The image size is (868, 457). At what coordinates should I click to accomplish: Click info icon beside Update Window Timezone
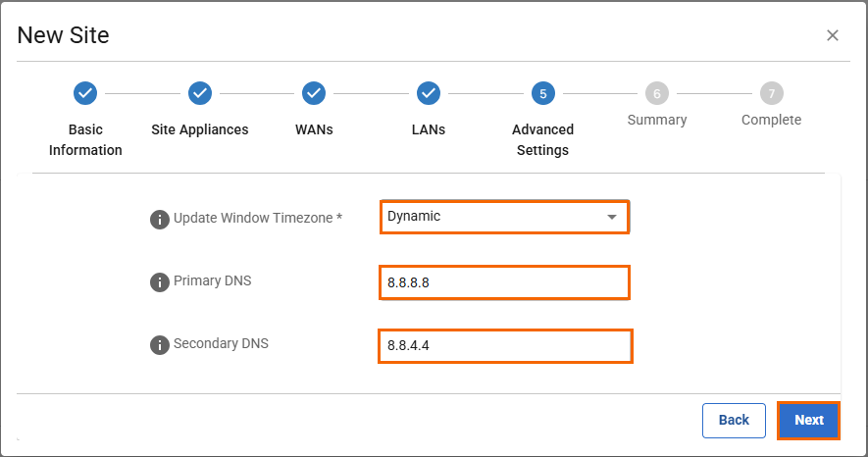(x=159, y=219)
